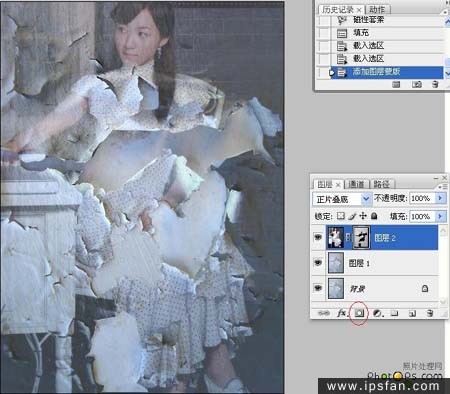This screenshot has width=450, height=394.
Task: Switch to the 通道 channels tab
Action: click(x=356, y=184)
